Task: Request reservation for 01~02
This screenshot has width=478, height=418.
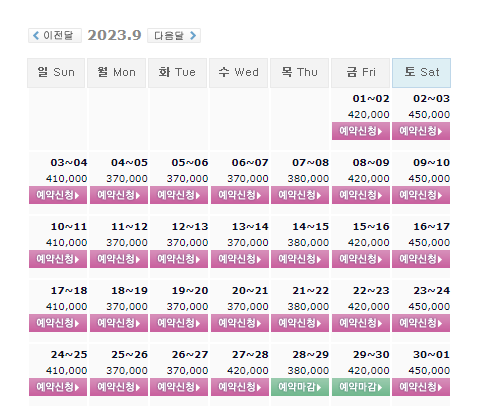Action: pyautogui.click(x=361, y=131)
